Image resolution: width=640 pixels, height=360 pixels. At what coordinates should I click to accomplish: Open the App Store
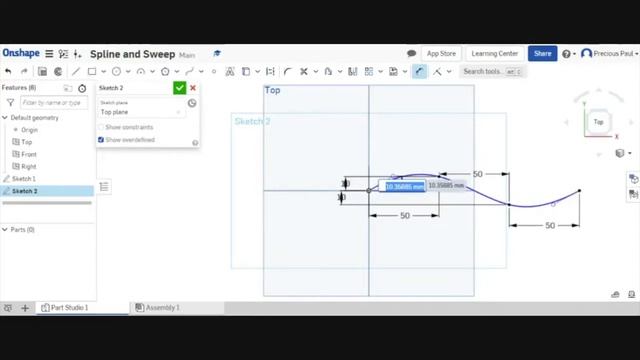(x=441, y=53)
